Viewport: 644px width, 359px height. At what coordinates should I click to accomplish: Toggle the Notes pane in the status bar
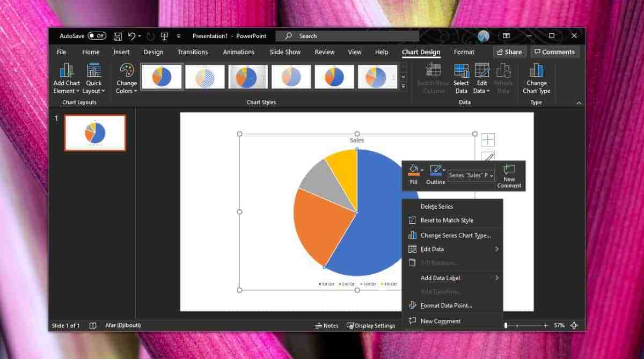327,325
